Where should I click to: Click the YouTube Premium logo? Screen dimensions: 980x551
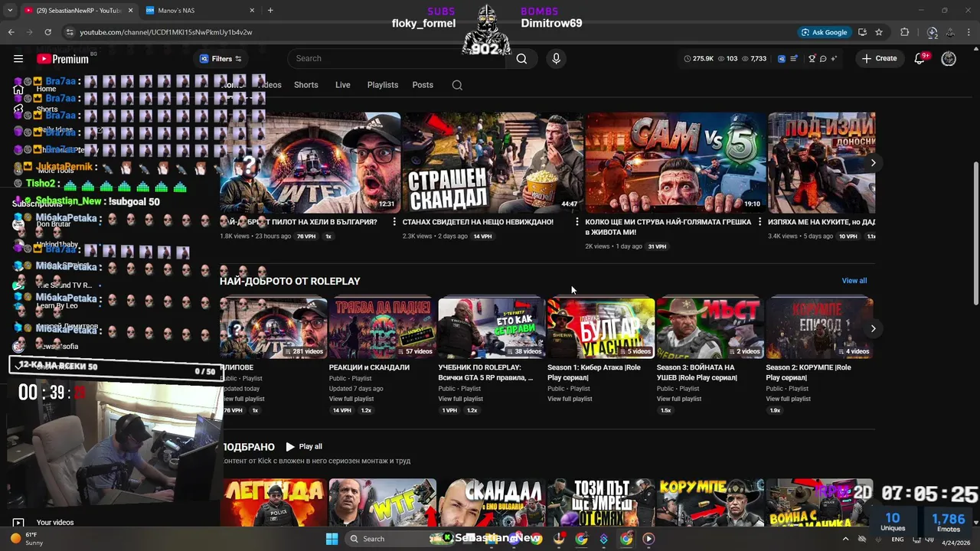63,59
